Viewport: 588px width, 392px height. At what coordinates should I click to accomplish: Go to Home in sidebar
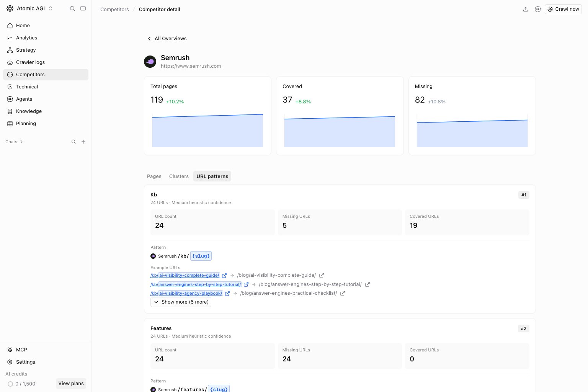46,26
